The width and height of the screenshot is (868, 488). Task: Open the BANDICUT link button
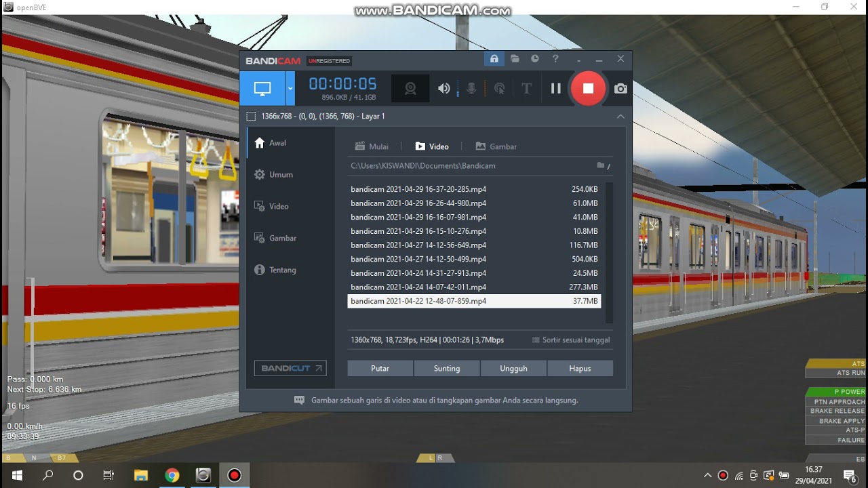(x=290, y=368)
